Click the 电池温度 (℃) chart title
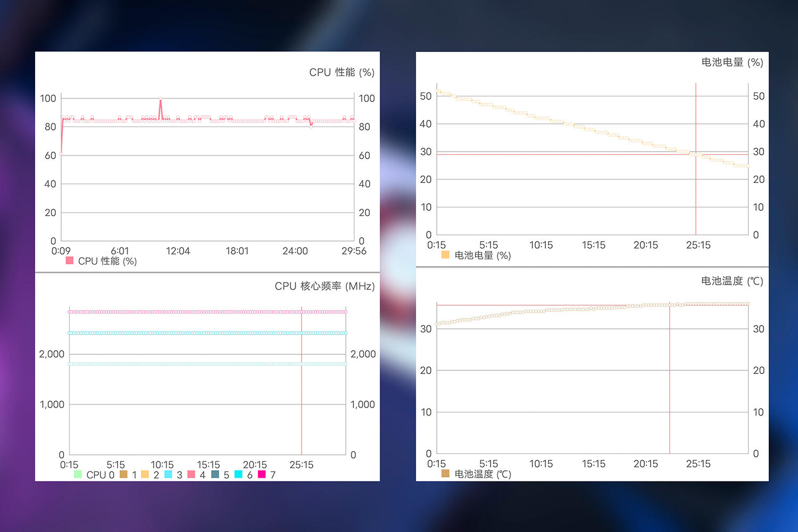 click(x=733, y=281)
